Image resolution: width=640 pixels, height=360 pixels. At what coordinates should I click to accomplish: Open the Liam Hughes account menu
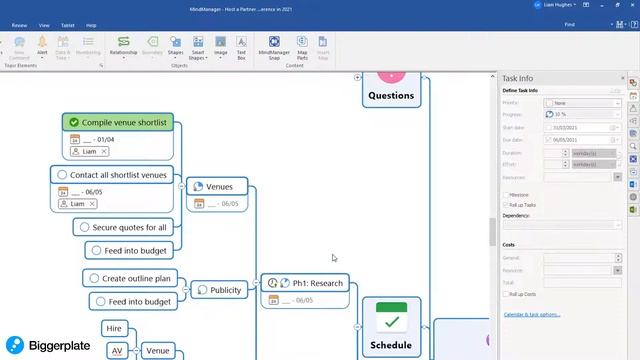click(x=555, y=5)
